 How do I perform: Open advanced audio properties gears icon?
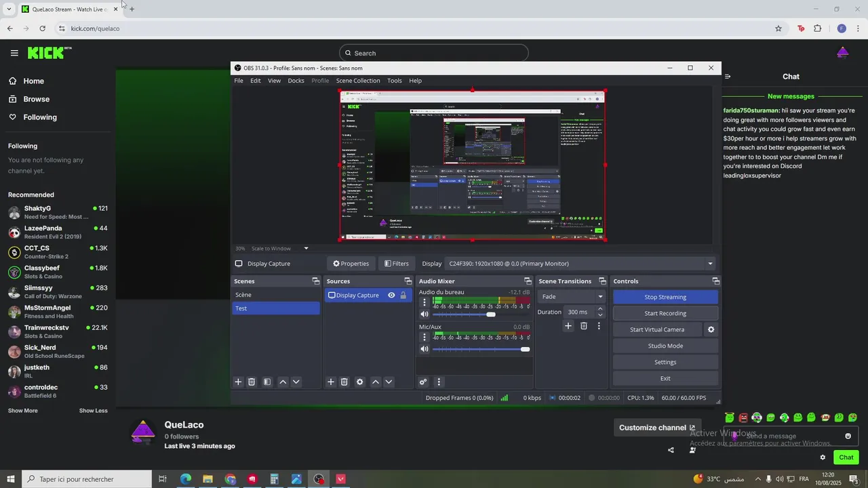(423, 382)
